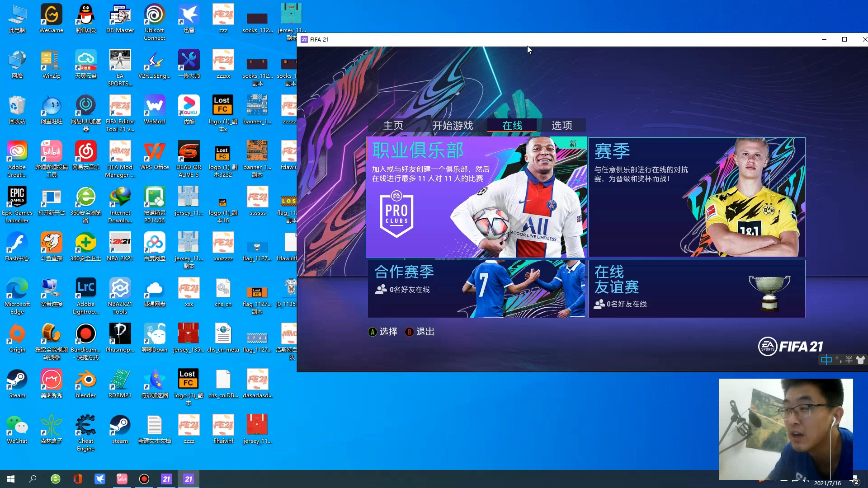The height and width of the screenshot is (488, 868).
Task: Open the 选项 tab
Action: (561, 125)
